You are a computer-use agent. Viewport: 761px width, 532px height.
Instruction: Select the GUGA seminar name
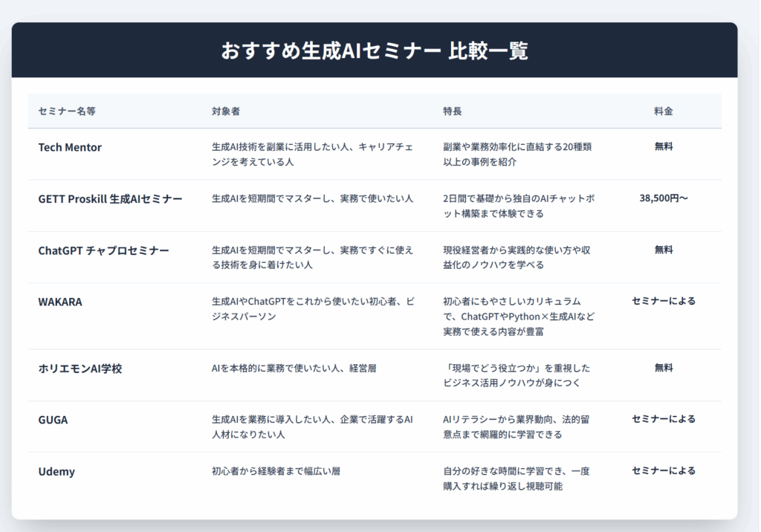[x=53, y=420]
